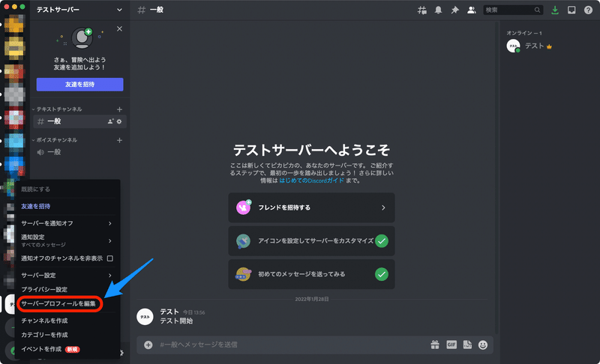
Task: Open フレンドを招待する card
Action: pos(311,207)
